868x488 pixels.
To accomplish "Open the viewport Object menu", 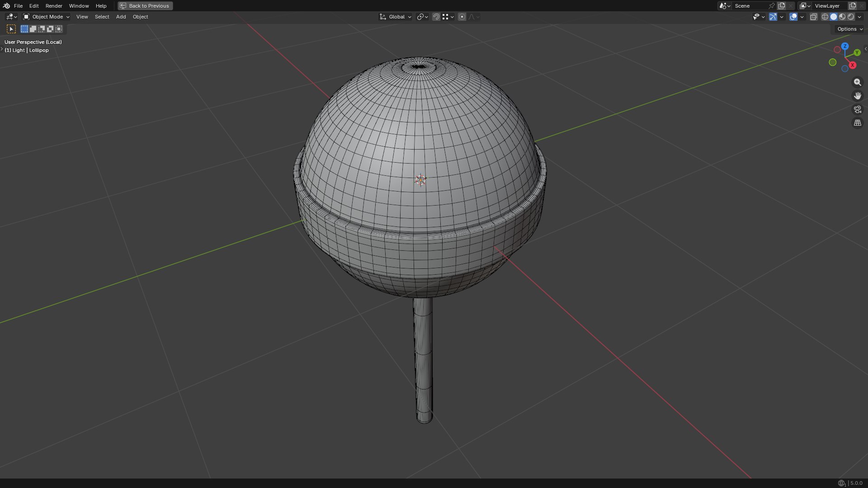I will [x=140, y=17].
